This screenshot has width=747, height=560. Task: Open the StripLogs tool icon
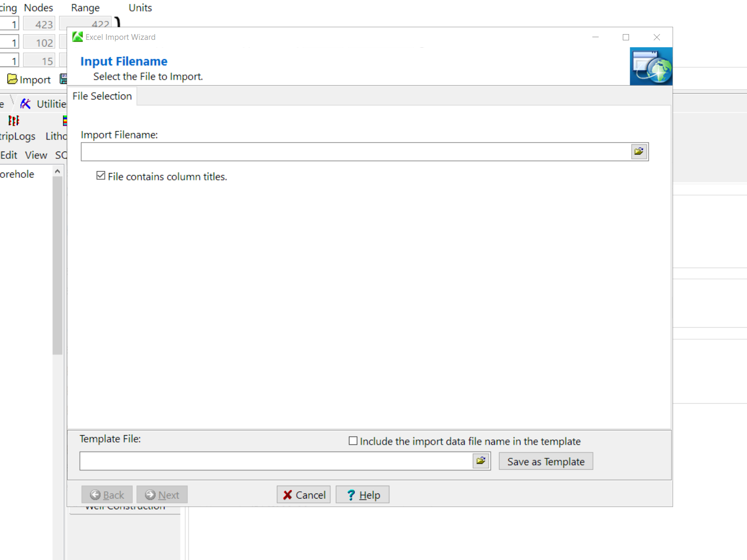coord(14,121)
